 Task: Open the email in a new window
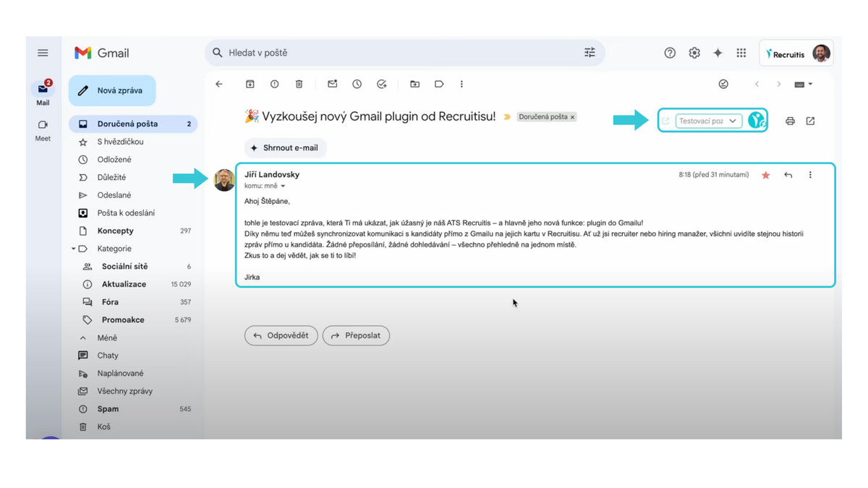point(810,121)
